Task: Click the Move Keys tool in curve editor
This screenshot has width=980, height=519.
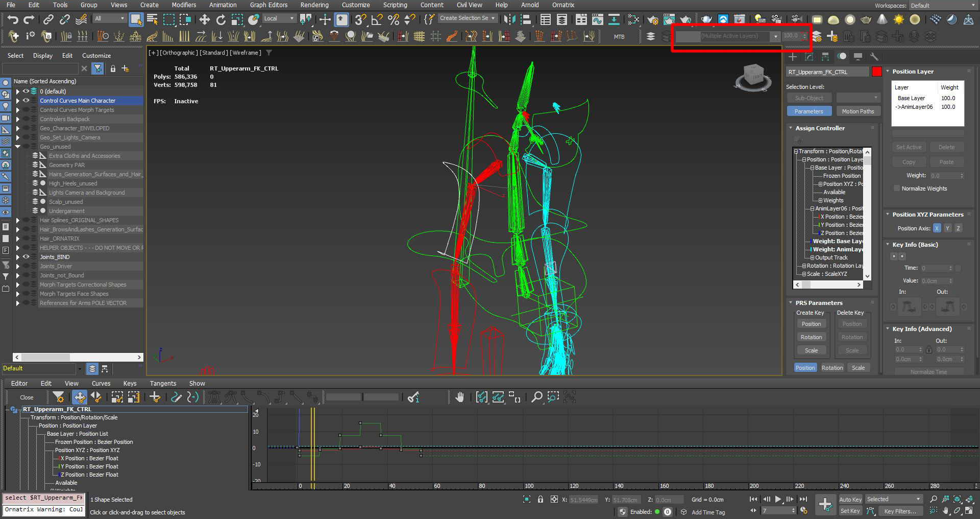Action: (79, 397)
